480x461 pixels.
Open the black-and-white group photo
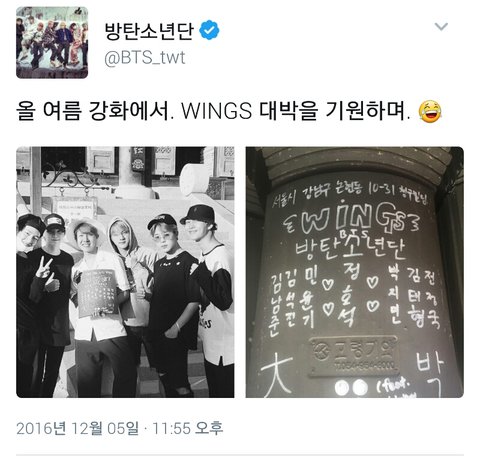(125, 272)
